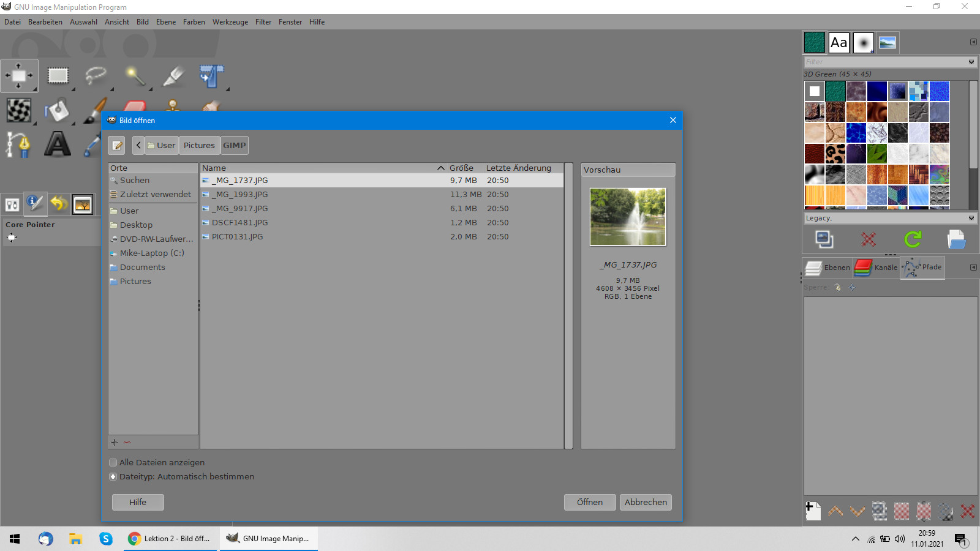Screen dimensions: 980x551
Task: Select the Paths pen tool
Action: (19, 145)
